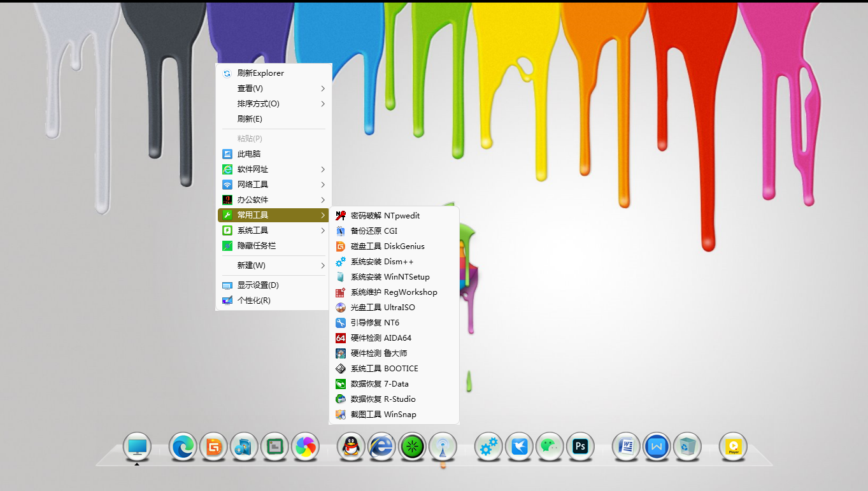Click the blue disc dock icon beside DiskGenius

[244, 446]
